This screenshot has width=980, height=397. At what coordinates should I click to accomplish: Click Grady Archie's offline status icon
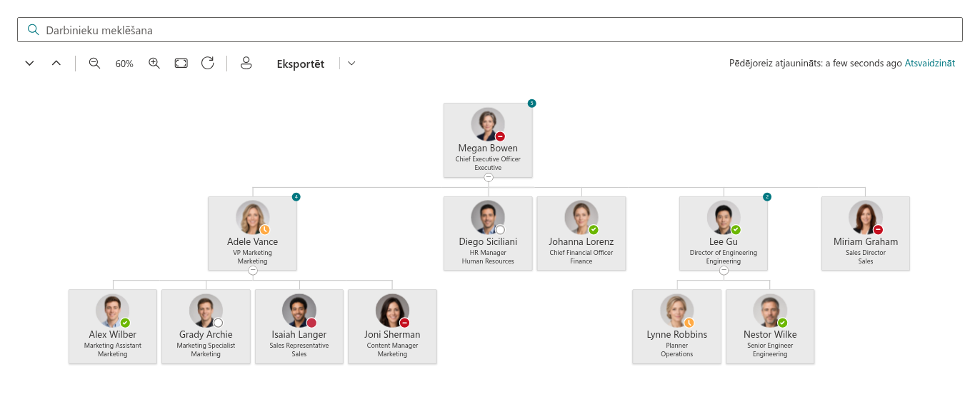(219, 323)
